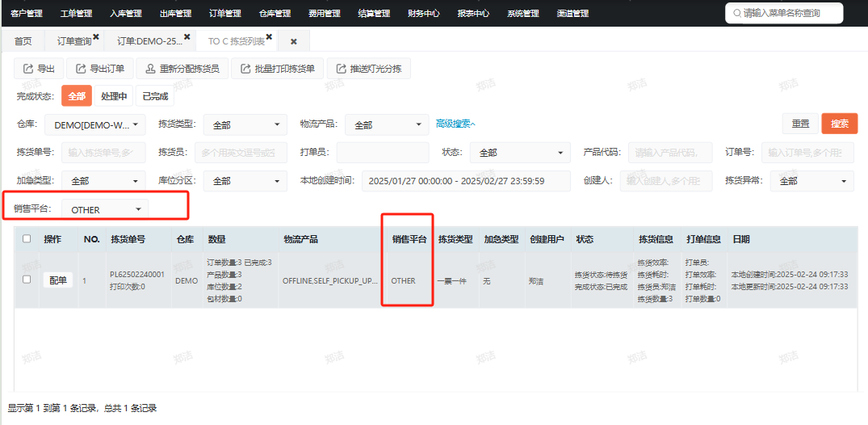
Task: Open the 费用管理 menu
Action: (x=325, y=13)
